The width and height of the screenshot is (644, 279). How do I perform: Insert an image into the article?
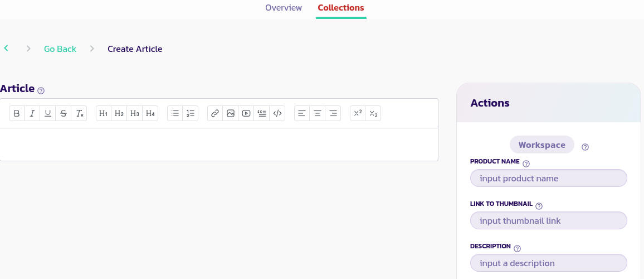tap(231, 113)
